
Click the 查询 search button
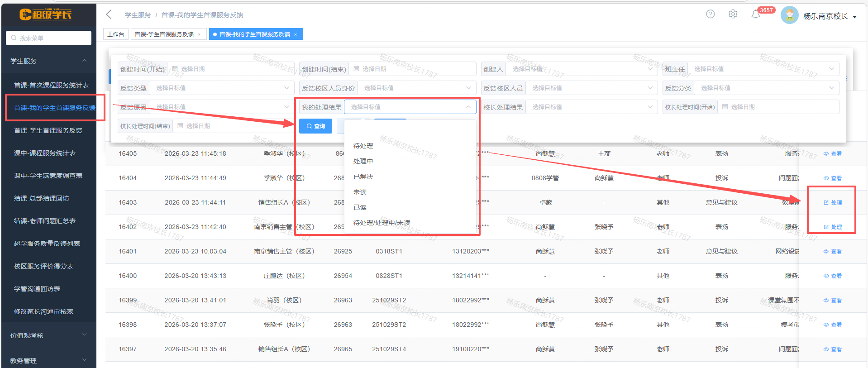tap(315, 126)
